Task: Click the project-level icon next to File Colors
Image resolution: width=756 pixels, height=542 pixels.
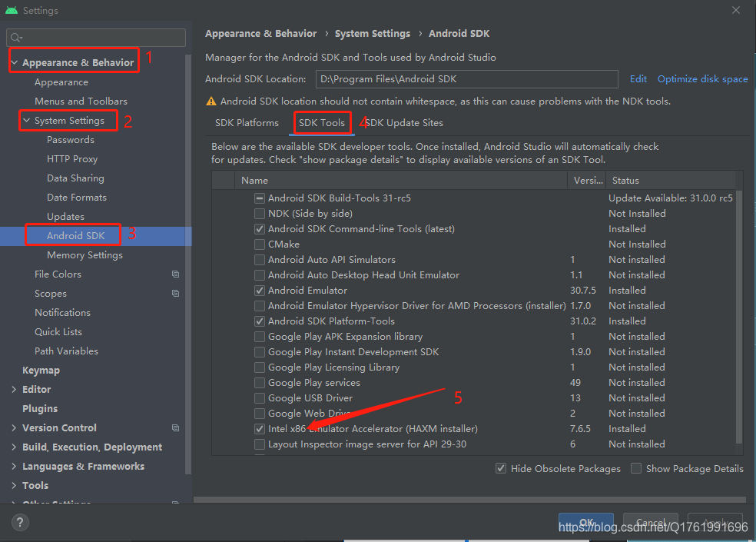Action: [x=175, y=274]
